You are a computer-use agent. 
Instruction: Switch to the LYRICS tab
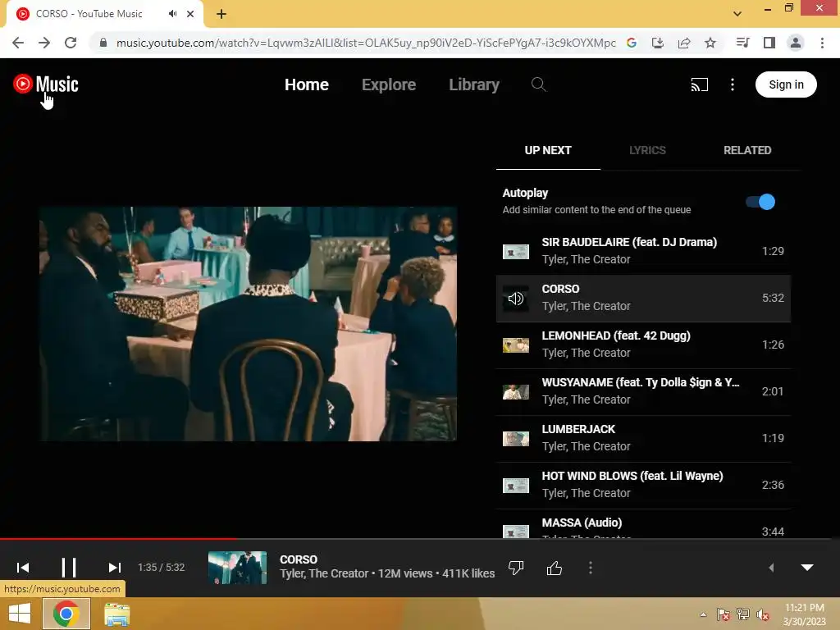click(647, 151)
